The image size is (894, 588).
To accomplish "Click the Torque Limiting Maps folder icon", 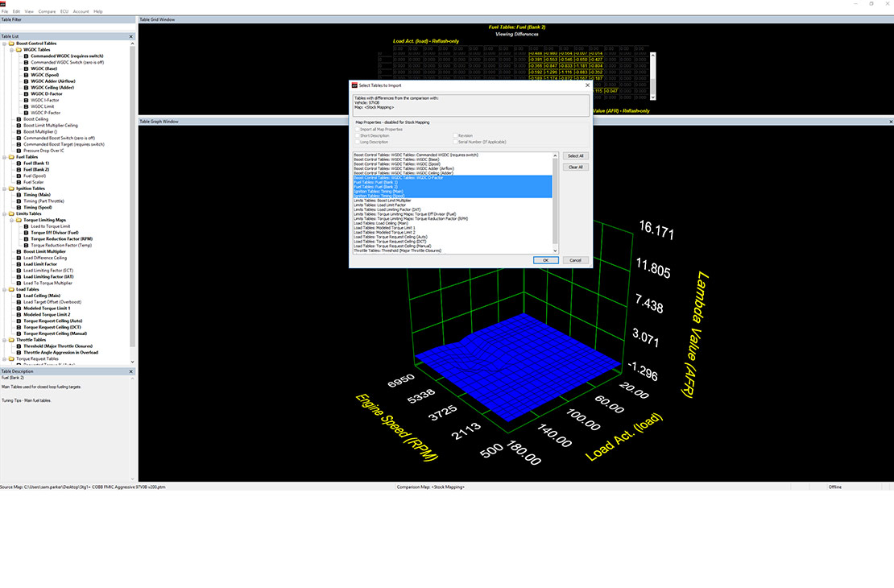I will coord(19,220).
